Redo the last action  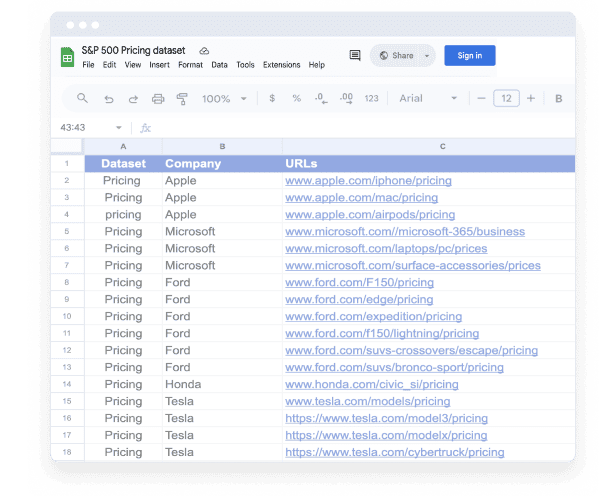pos(133,99)
